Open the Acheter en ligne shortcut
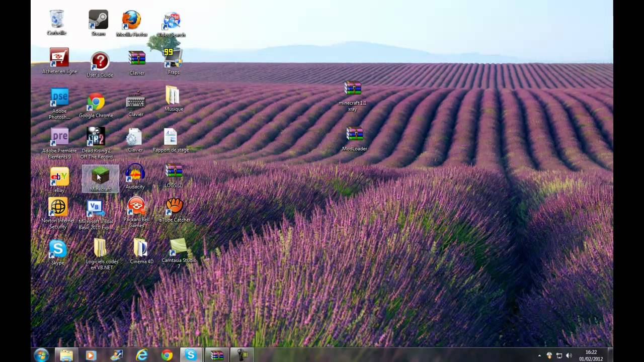The width and height of the screenshot is (644, 362). tap(59, 61)
